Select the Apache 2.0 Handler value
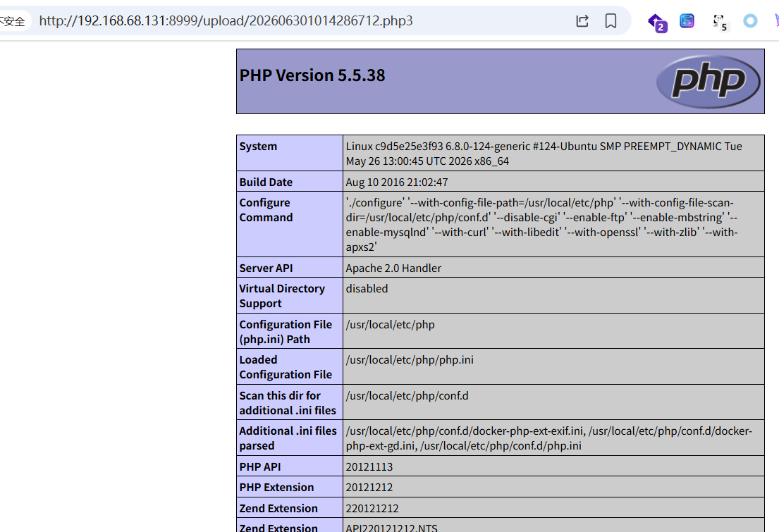The width and height of the screenshot is (779, 532). coord(393,268)
